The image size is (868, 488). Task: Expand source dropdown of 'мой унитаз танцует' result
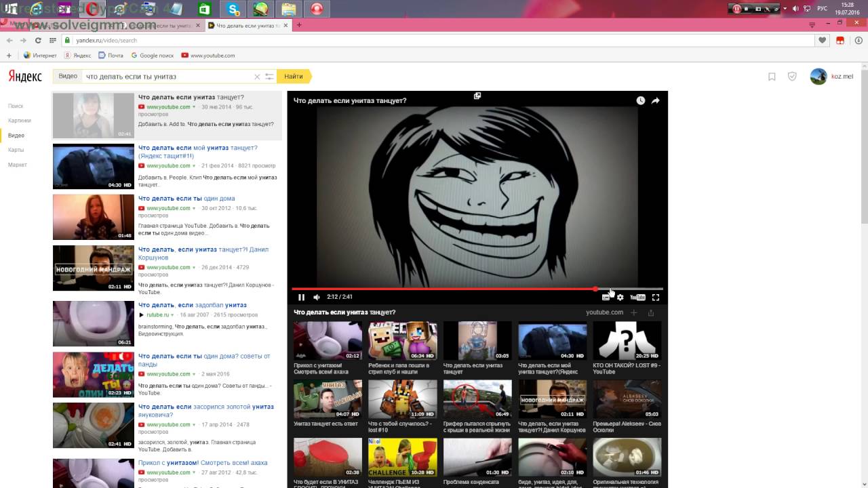click(x=194, y=166)
